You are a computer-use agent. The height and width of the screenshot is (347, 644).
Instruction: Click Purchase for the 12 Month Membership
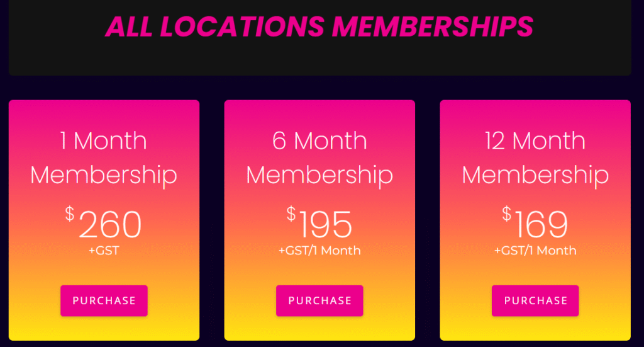(535, 300)
